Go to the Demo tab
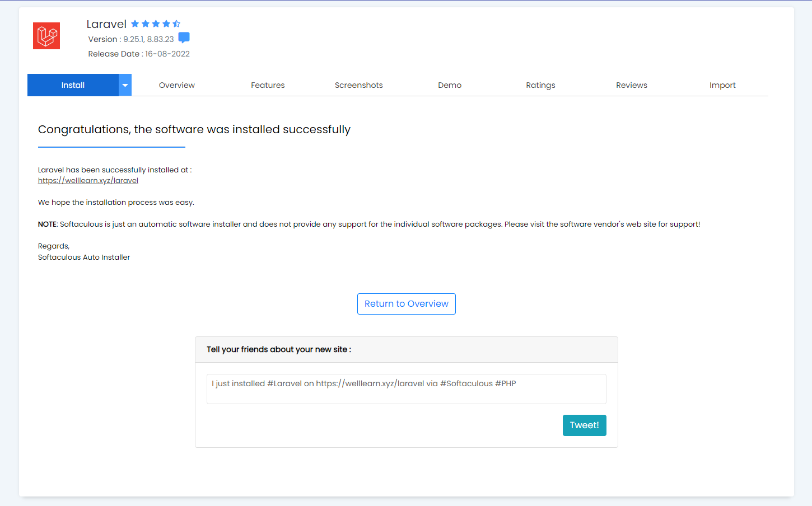 [450, 85]
